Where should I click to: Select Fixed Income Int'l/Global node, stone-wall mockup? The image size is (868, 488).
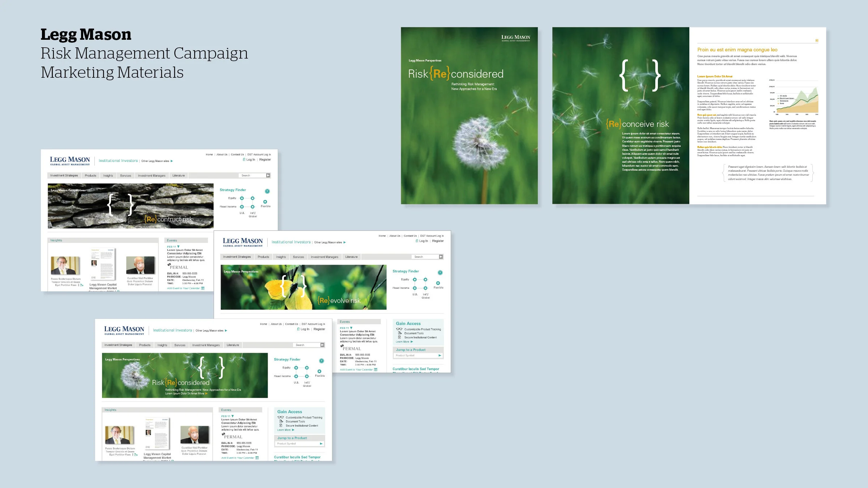coord(252,207)
